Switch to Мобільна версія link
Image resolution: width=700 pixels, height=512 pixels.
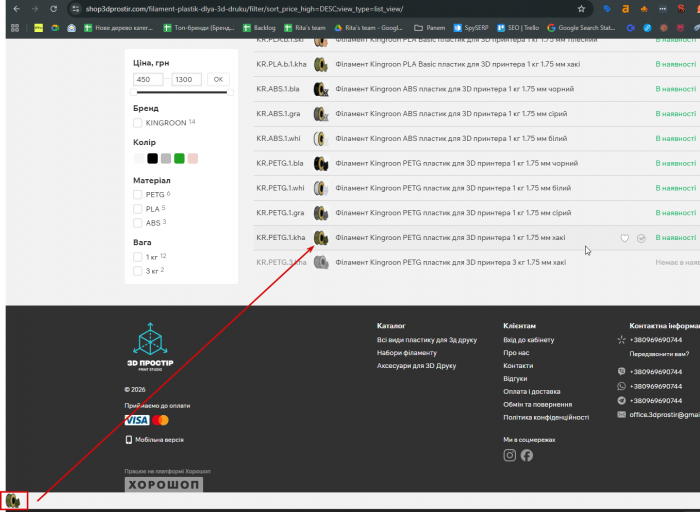tap(154, 440)
